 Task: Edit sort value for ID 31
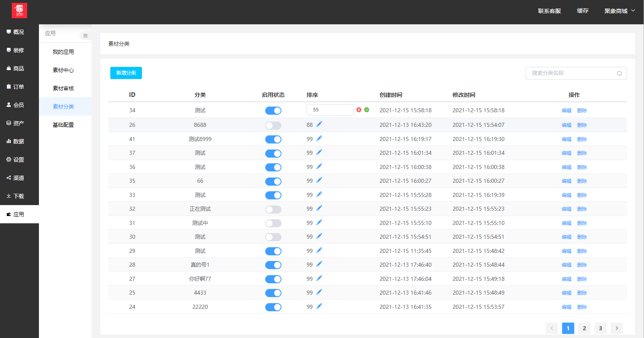coord(319,222)
